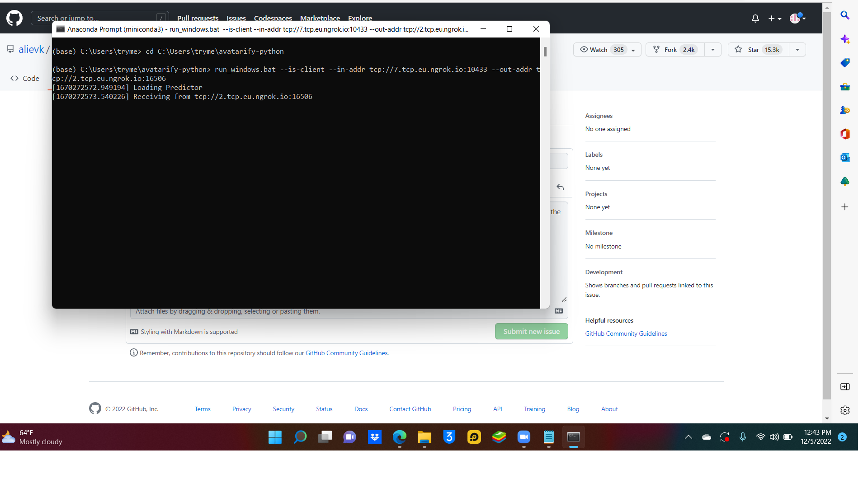Launch BlueStacks from the taskbar
The height and width of the screenshot is (488, 868).
[499, 437]
